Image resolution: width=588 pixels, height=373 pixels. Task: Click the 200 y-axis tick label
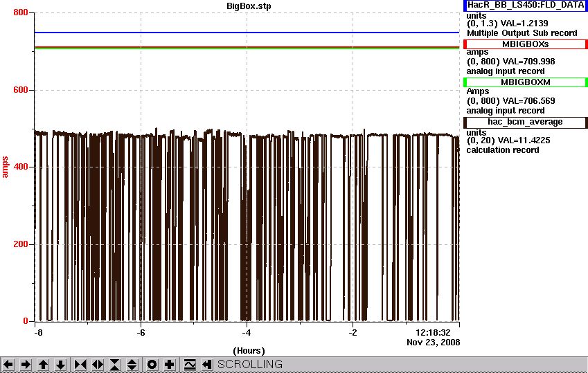(21, 244)
